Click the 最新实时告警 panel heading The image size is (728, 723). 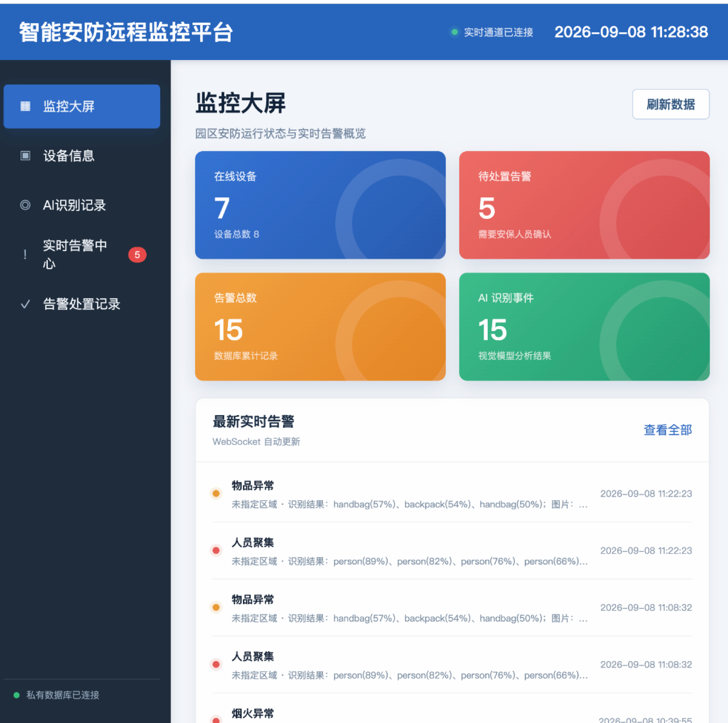tap(253, 422)
